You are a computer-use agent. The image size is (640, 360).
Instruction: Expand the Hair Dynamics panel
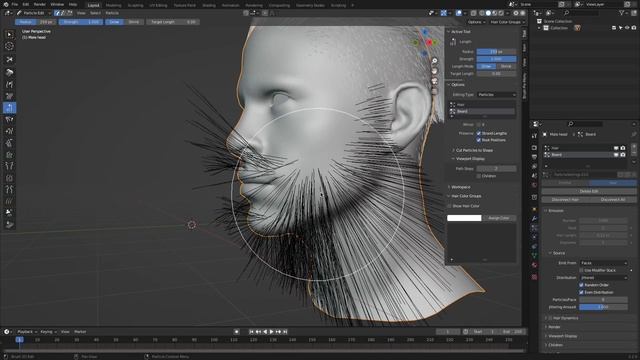tap(563, 318)
